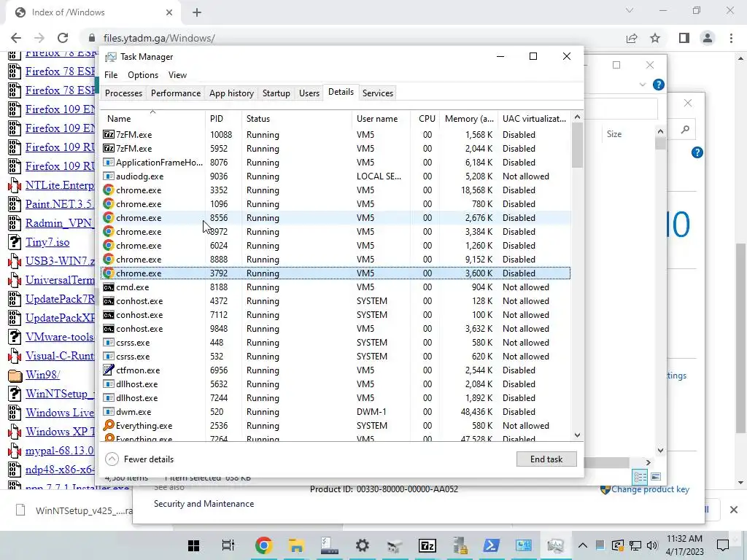Screen dimensions: 747x560
Task: Click the address bar URL files.ytadm.ga/Windows/
Action: tap(159, 38)
